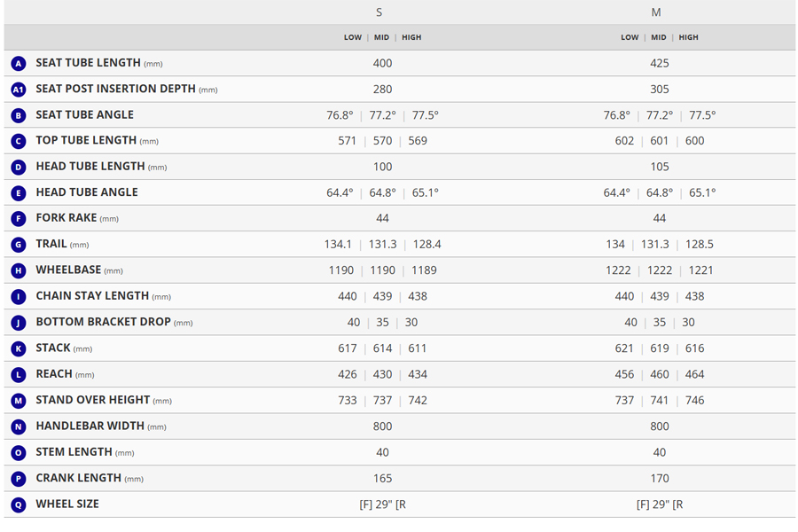Click the 'A' icon beside Seat Tube Length
Viewport: 798px width, 532px height.
[19, 64]
